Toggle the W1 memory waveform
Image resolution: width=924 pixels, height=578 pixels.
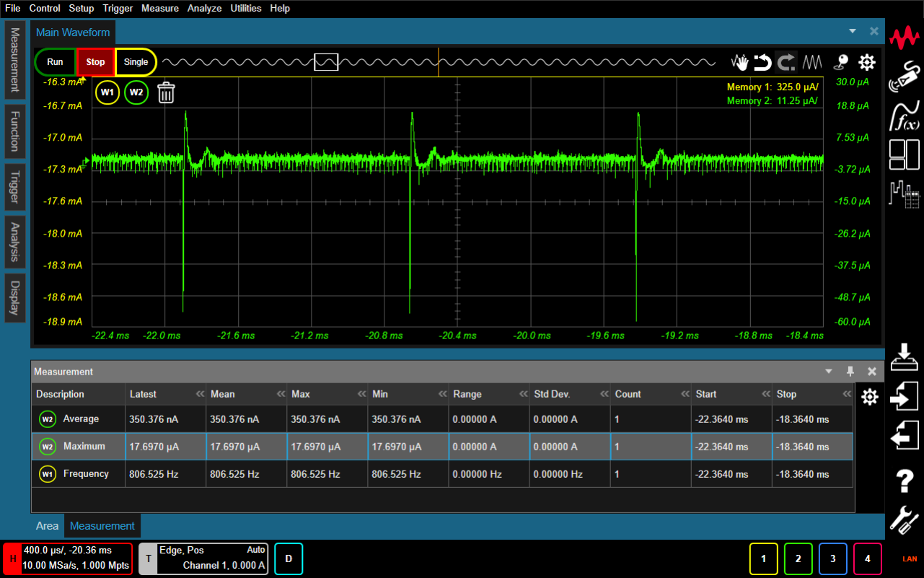pos(107,92)
